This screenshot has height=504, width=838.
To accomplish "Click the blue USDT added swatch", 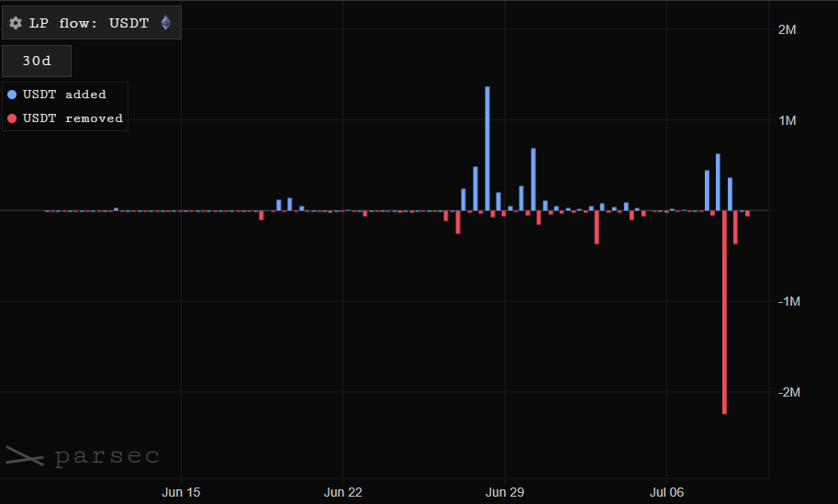I will [12, 95].
